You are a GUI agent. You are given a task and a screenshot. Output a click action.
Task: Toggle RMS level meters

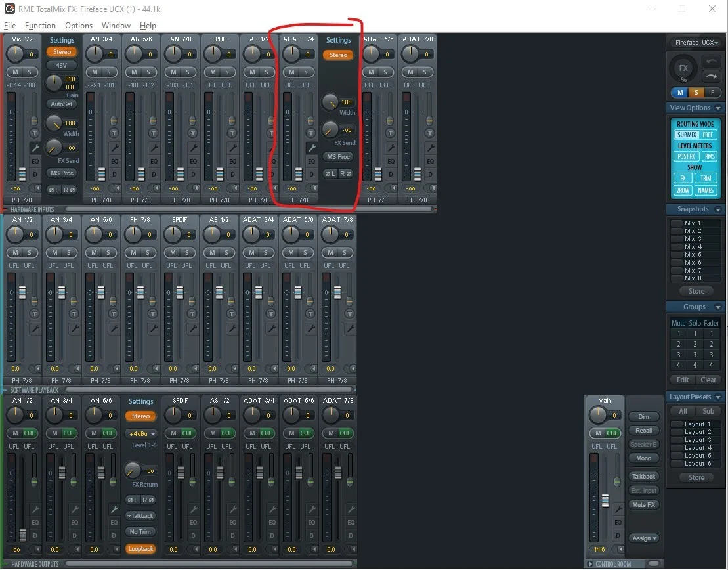[x=710, y=156]
